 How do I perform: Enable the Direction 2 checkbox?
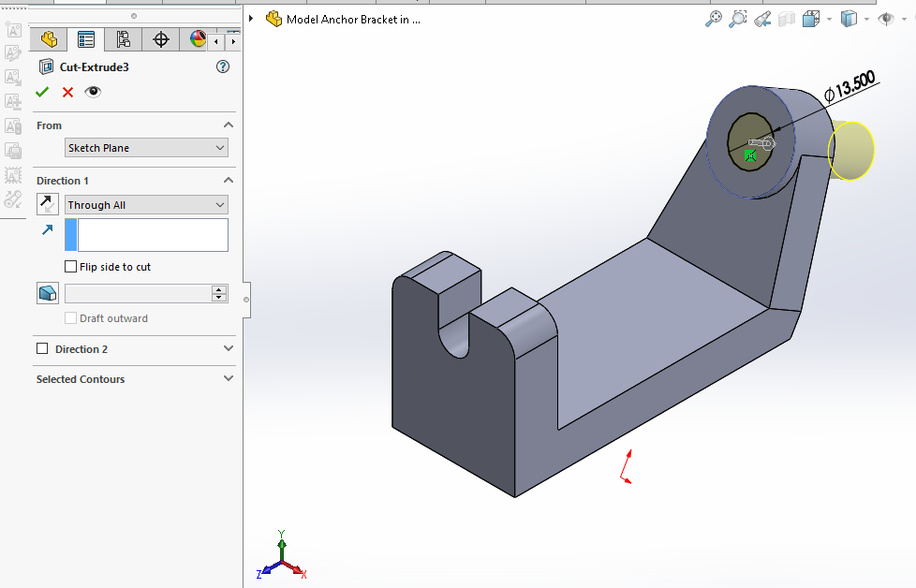pyautogui.click(x=42, y=349)
